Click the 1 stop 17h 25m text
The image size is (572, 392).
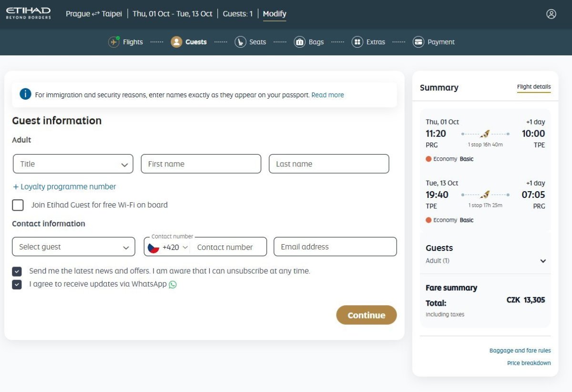pyautogui.click(x=485, y=206)
